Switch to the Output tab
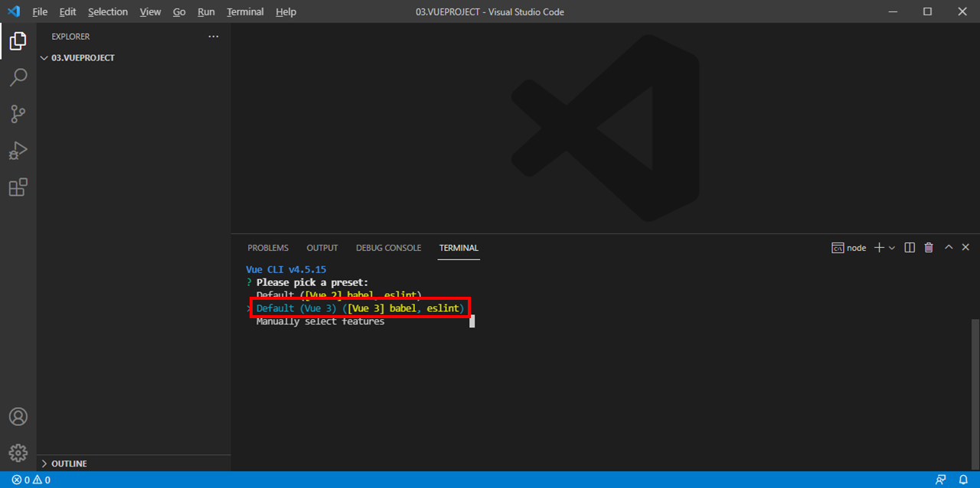 (322, 248)
